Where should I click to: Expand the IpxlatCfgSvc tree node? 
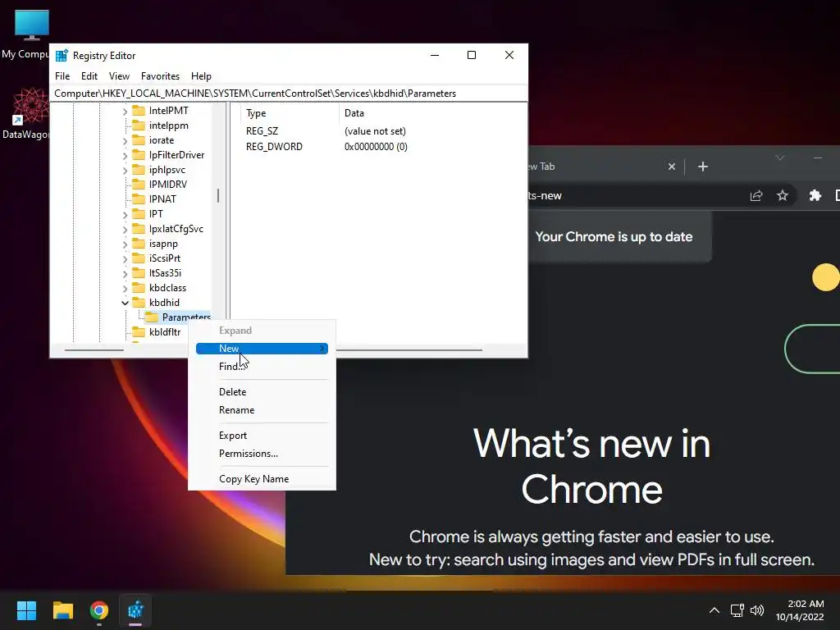click(125, 230)
